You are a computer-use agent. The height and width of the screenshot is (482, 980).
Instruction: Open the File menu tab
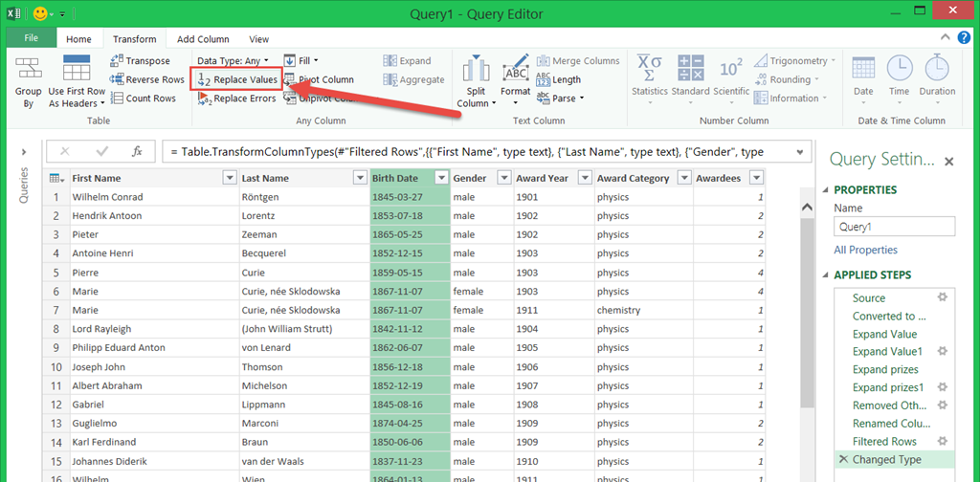point(31,38)
